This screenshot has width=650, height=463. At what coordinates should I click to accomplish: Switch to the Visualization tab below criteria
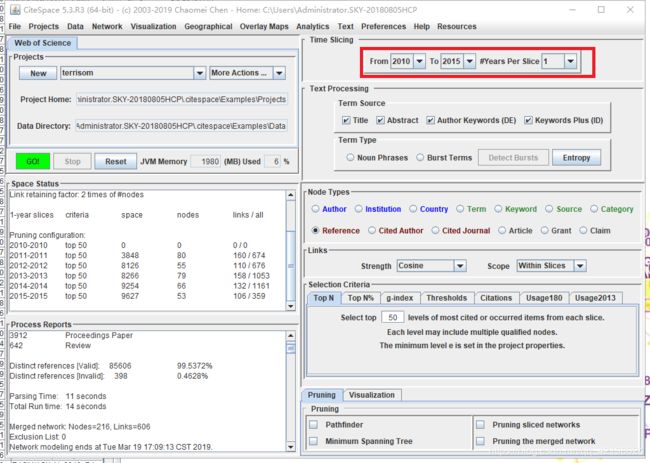click(x=372, y=395)
